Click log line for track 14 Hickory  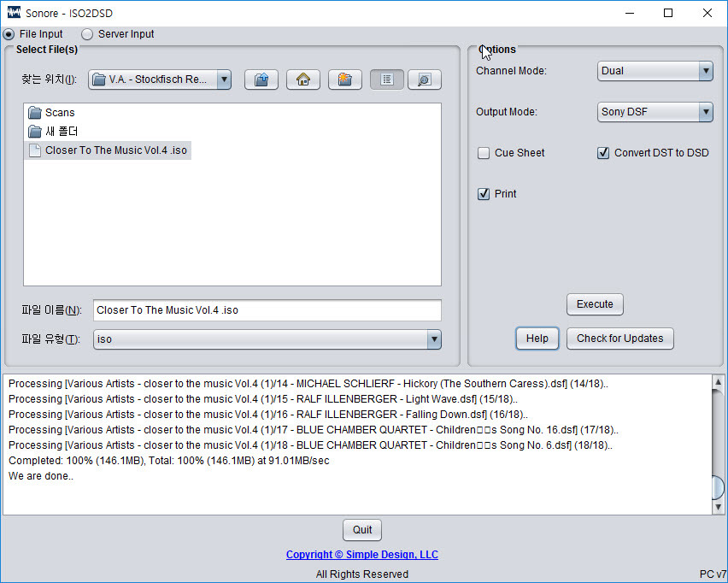click(x=308, y=384)
